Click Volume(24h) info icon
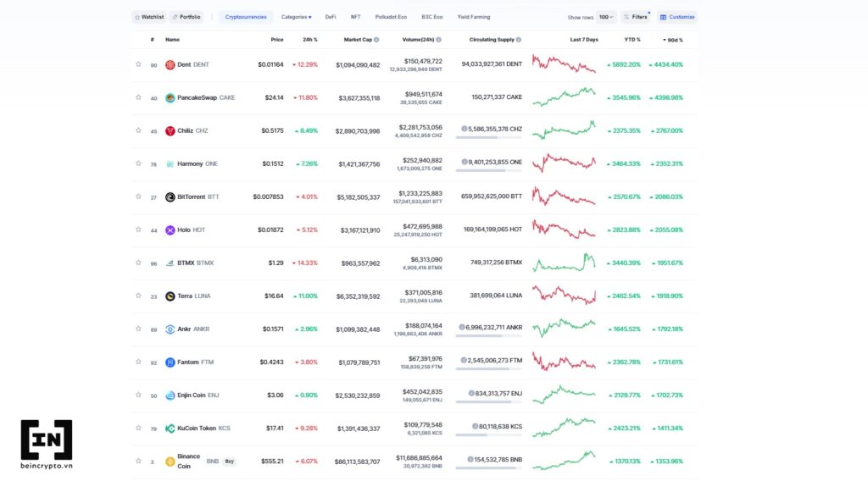The height and width of the screenshot is (481, 868). pyautogui.click(x=438, y=40)
